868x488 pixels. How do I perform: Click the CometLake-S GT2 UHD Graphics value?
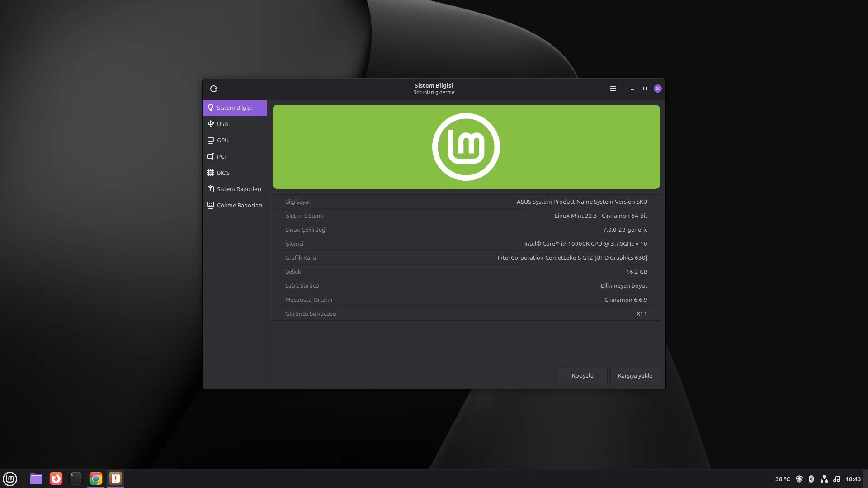tap(572, 258)
